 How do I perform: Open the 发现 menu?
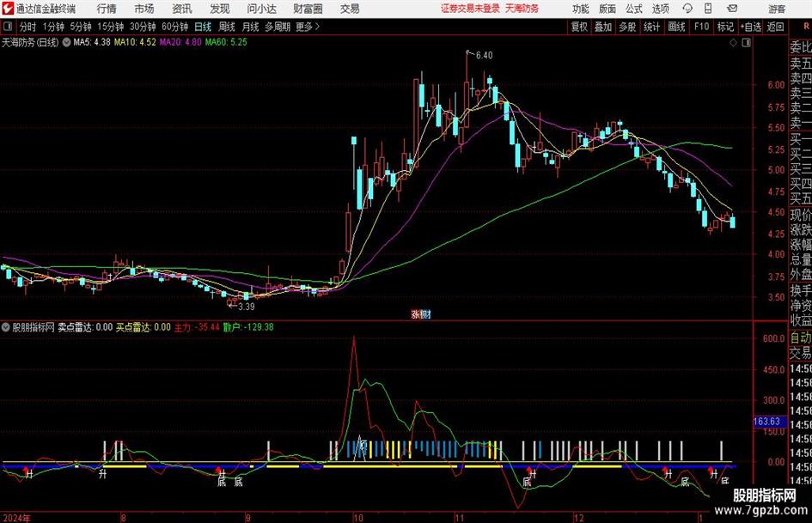tap(220, 9)
